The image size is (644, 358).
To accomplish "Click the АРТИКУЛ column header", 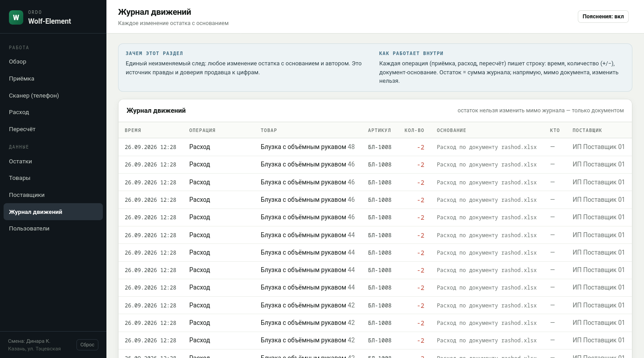I will pos(379,130).
